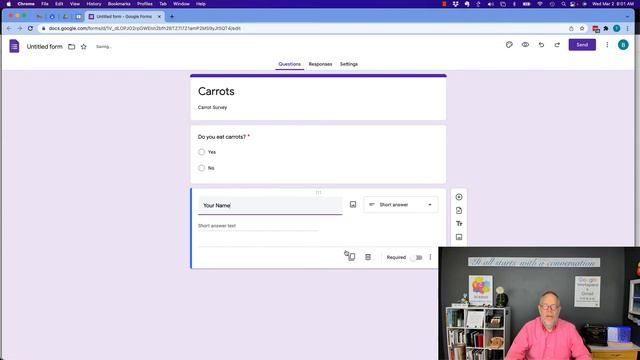The width and height of the screenshot is (640, 360).
Task: Duplicate the Your Name question
Action: pos(351,257)
